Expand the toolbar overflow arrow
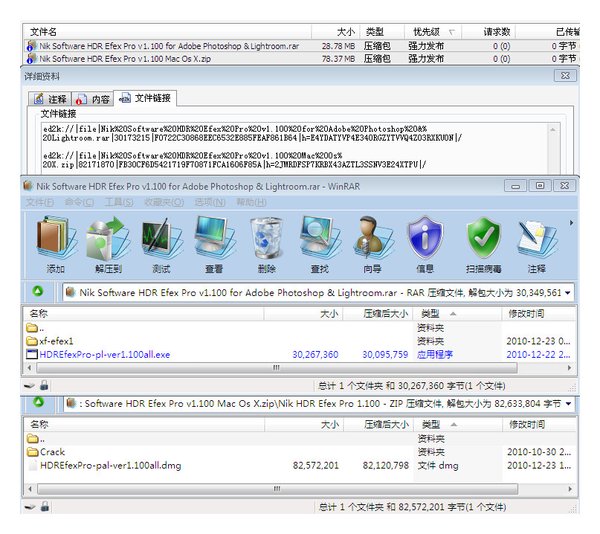 pos(571,223)
